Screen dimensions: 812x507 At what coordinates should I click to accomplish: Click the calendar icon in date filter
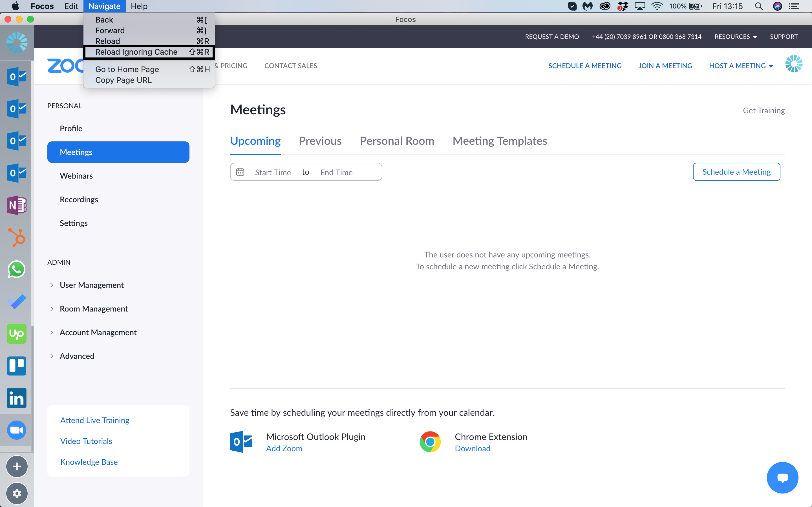point(240,172)
